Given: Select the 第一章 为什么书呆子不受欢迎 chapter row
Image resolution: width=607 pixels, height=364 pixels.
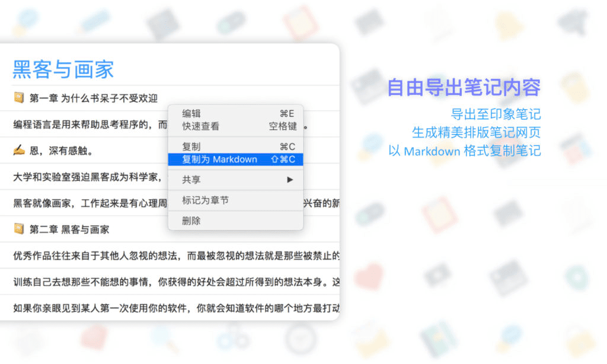Looking at the screenshot, I should tap(94, 98).
